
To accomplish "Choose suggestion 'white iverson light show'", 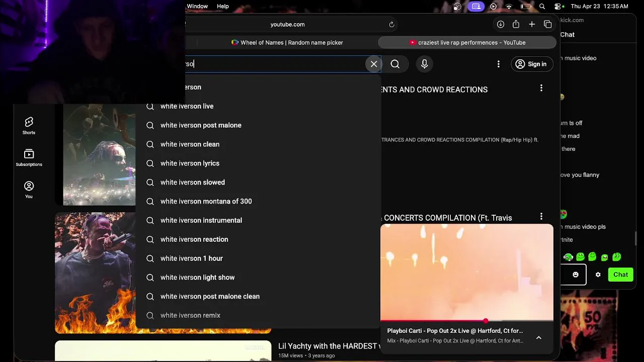I will (x=258, y=278).
